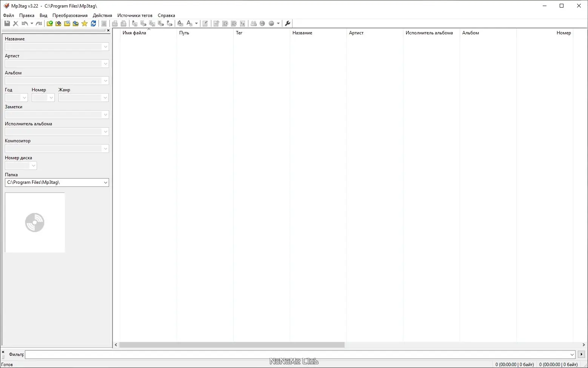Image resolution: width=588 pixels, height=368 pixels.
Task: Undo the last change via toolbar arrow
Action: (x=25, y=23)
